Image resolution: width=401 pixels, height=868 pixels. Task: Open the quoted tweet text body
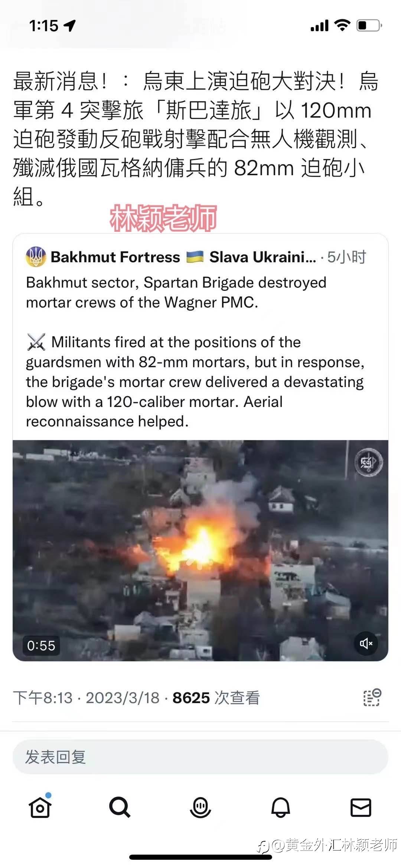(x=195, y=352)
